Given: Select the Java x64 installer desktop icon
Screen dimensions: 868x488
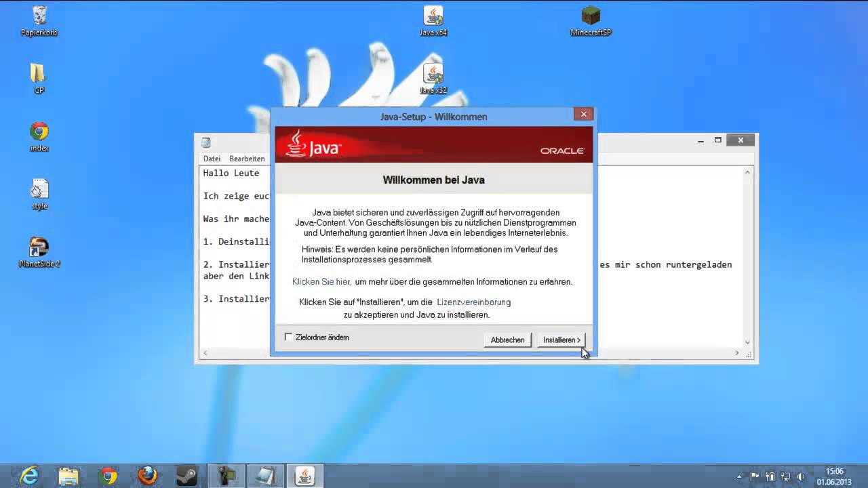Looking at the screenshot, I should (x=433, y=21).
